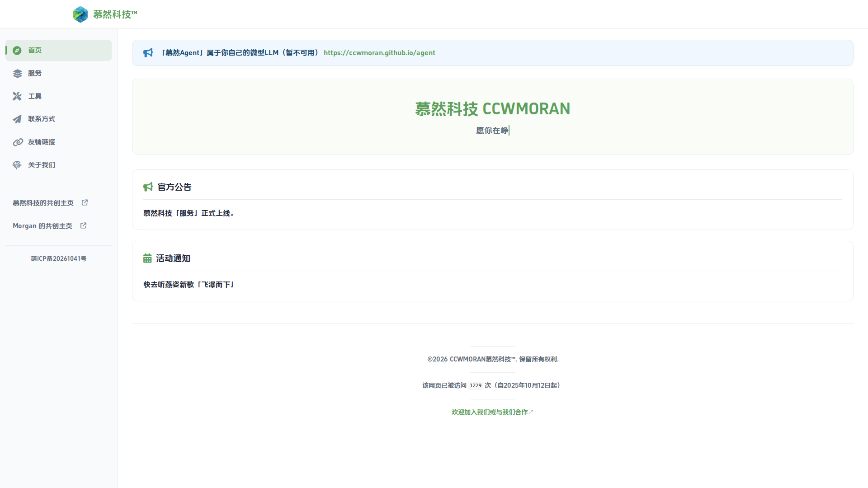Image resolution: width=868 pixels, height=488 pixels.
Task: Click the blue megaphone icon in top banner
Action: (148, 53)
